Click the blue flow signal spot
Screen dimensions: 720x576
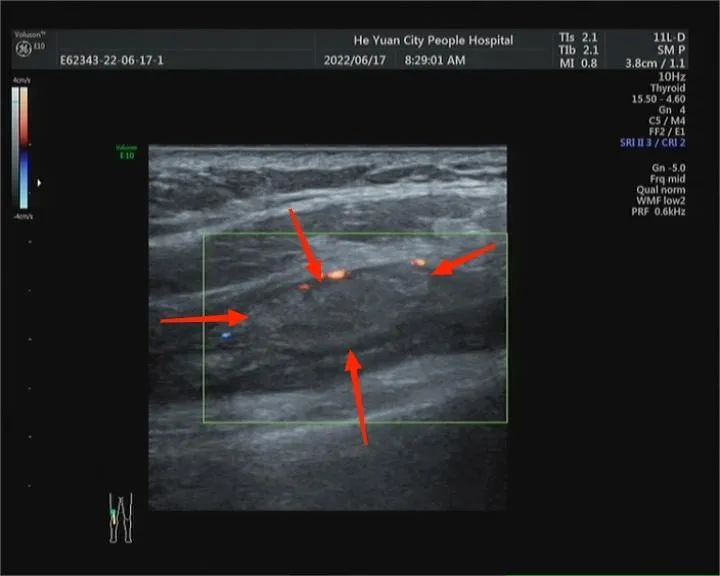pos(226,336)
